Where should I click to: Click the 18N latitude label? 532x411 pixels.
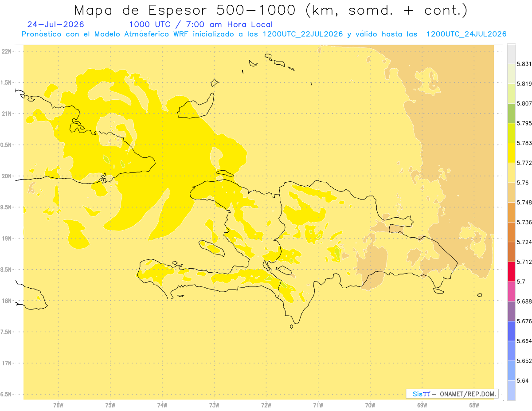pyautogui.click(x=6, y=301)
